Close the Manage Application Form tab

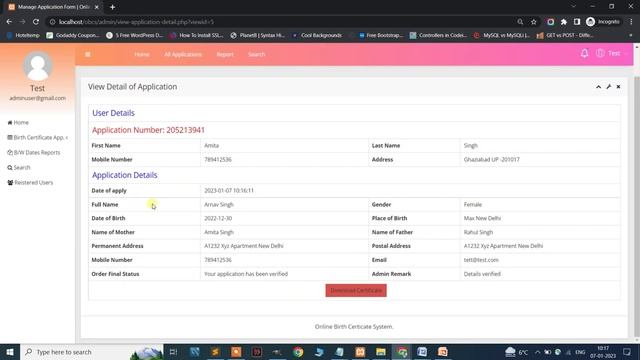pos(97,7)
